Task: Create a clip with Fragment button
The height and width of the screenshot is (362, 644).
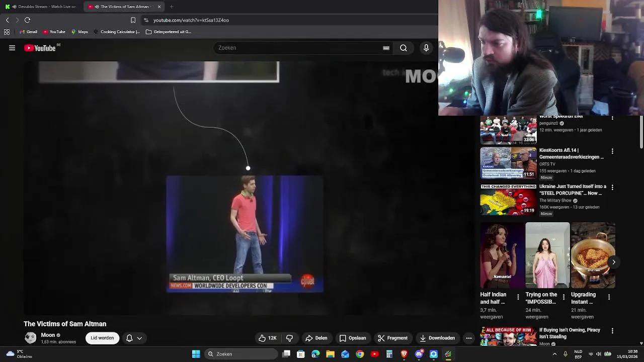Action: (x=392, y=338)
